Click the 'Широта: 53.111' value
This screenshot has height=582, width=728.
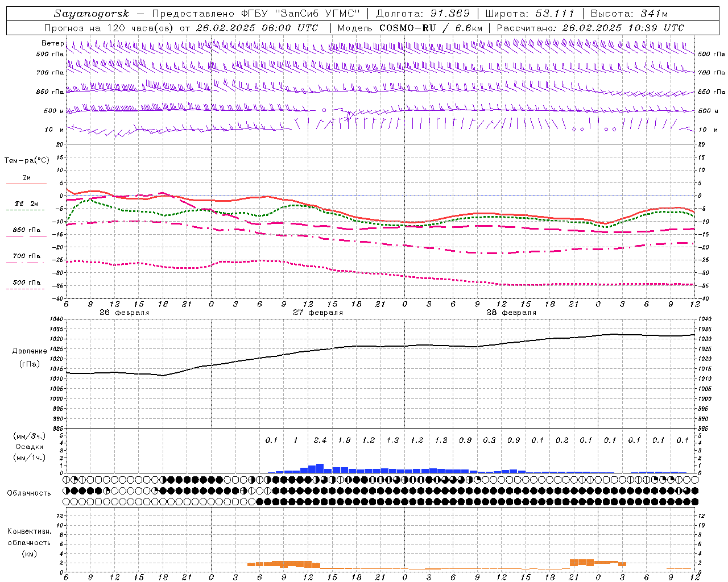[x=530, y=14]
